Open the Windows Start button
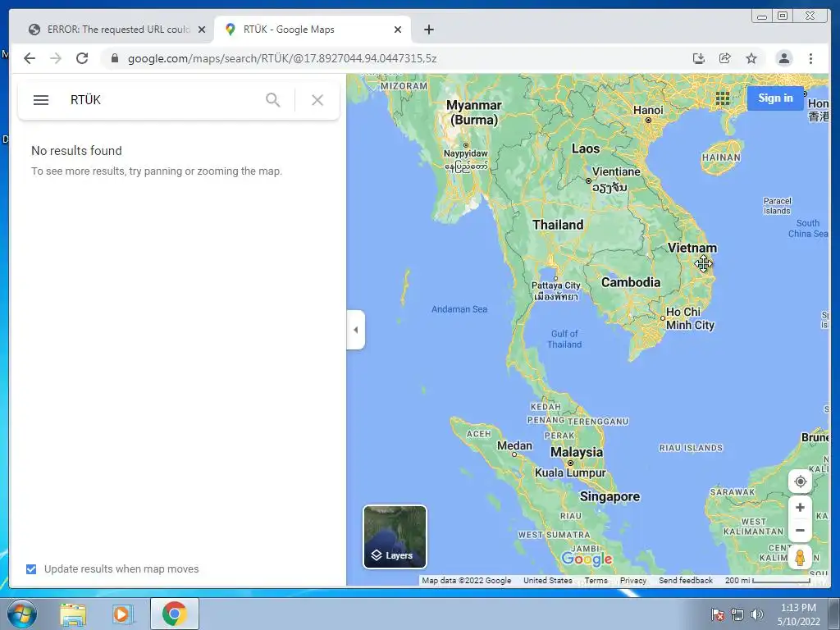Screen dimensions: 840x630 tap(21, 614)
